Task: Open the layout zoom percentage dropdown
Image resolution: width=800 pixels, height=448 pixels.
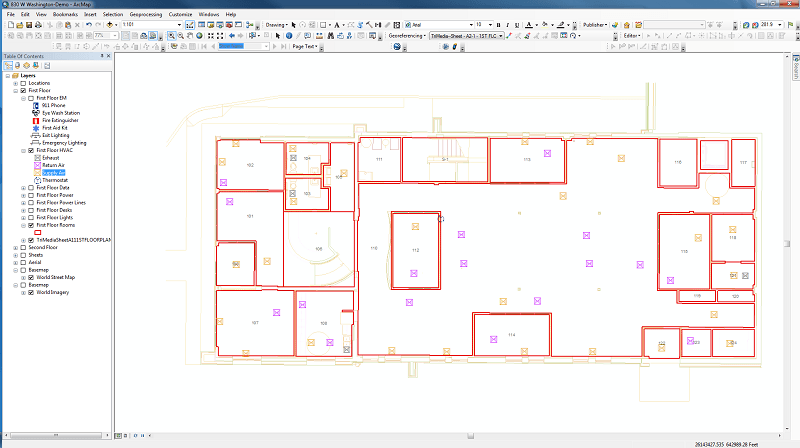Action: (115, 36)
